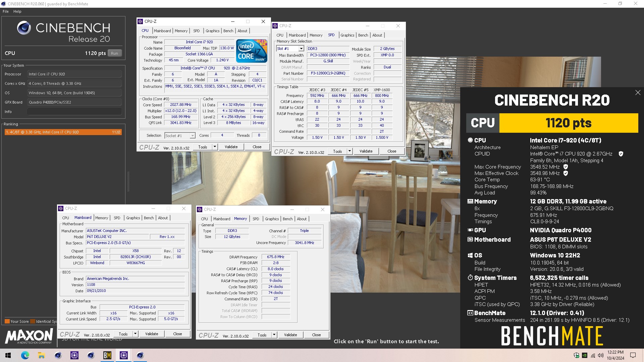Click the volume icon in system tray
Image resolution: width=644 pixels, height=362 pixels.
tap(601, 355)
